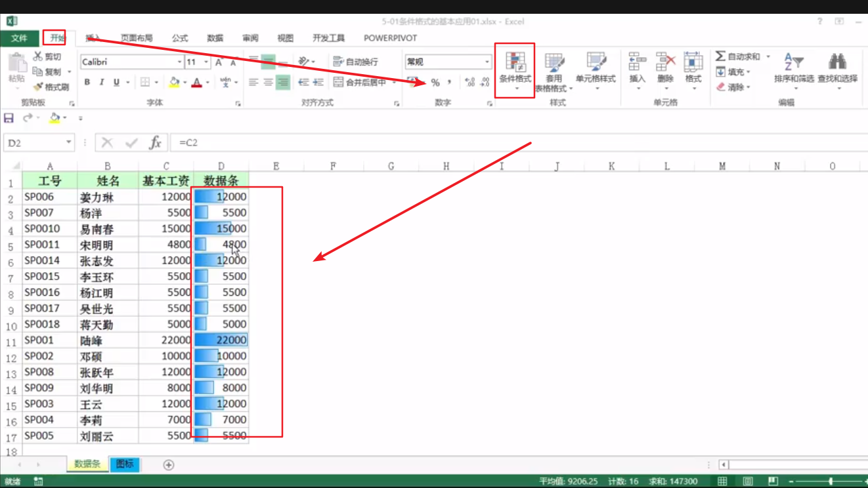Click Merge and Center (合并后居中)
The width and height of the screenshot is (868, 488).
click(360, 83)
